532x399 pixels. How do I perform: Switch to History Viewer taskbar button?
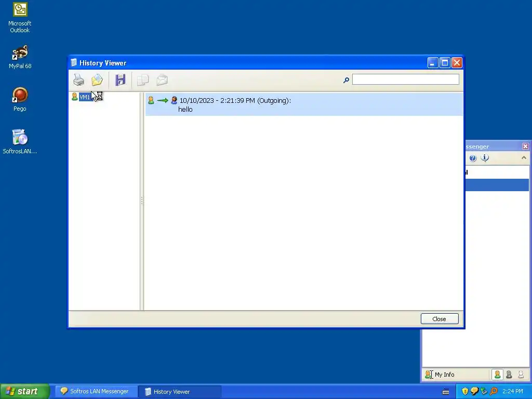click(x=179, y=392)
